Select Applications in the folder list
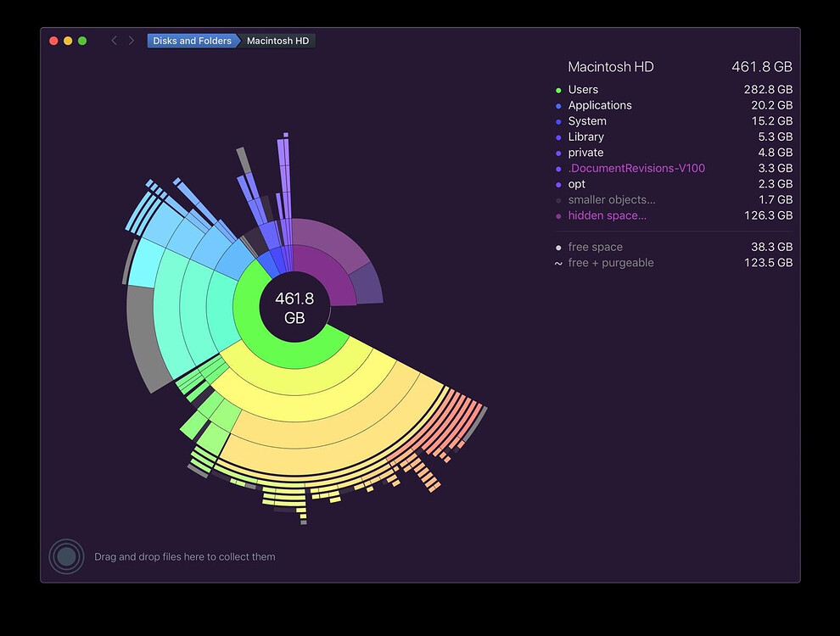 pos(674,105)
